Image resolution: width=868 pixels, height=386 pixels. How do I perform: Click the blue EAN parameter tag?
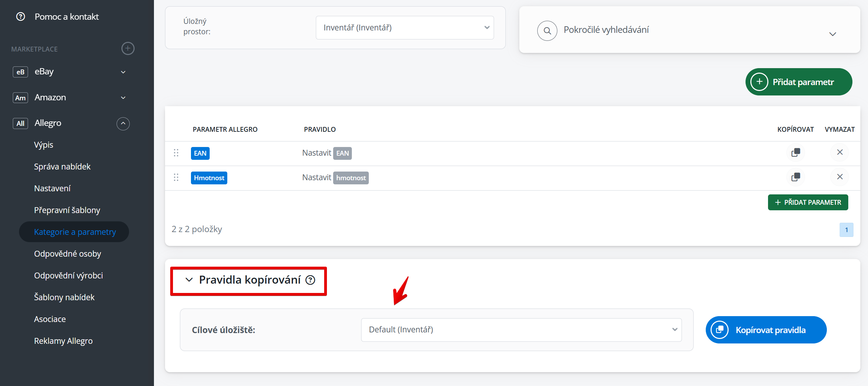(x=200, y=153)
